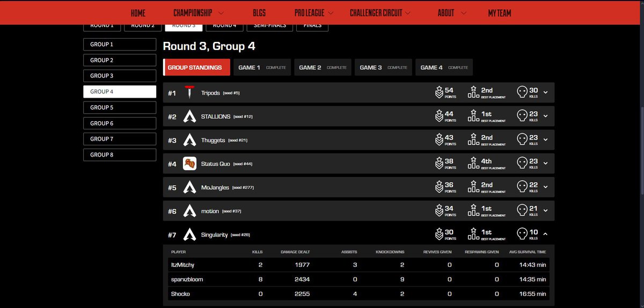Viewport: 644px width, 308px height.
Task: Switch to the Game 2 tab
Action: coord(323,68)
